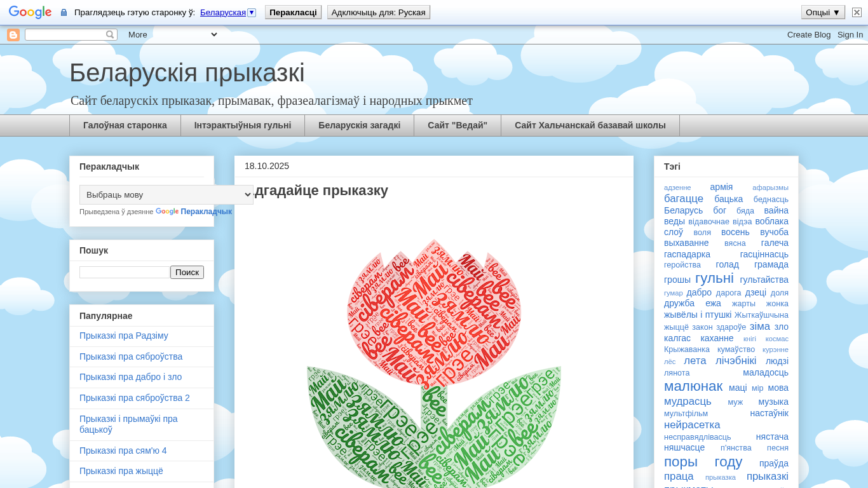Click the Перакладчык Google Translate link
868x488 pixels.
point(206,212)
